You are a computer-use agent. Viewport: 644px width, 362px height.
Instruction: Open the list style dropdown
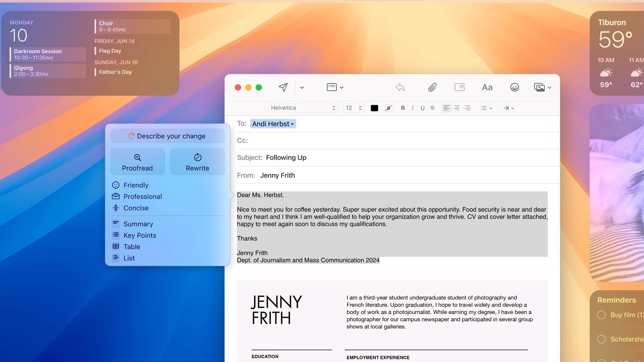(x=486, y=108)
